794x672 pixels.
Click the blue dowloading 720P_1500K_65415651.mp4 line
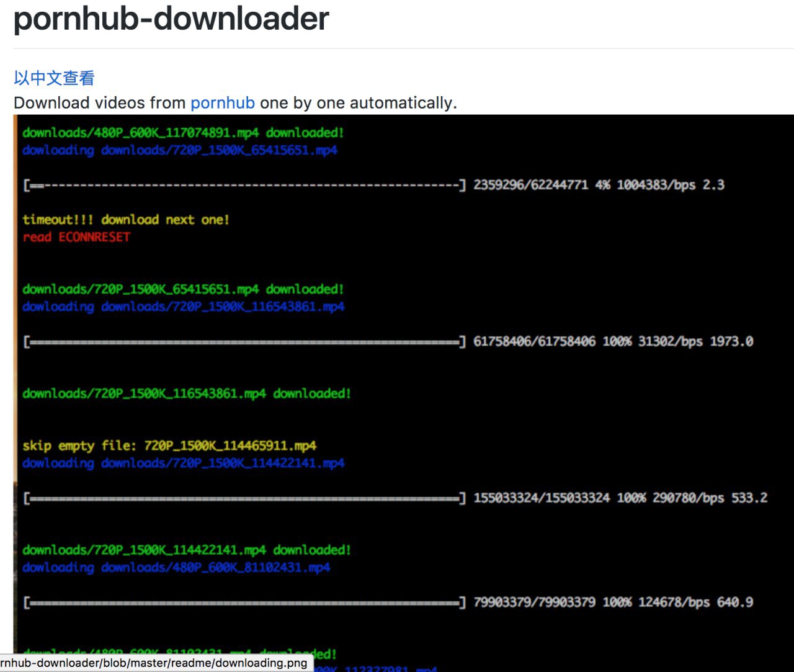(180, 150)
